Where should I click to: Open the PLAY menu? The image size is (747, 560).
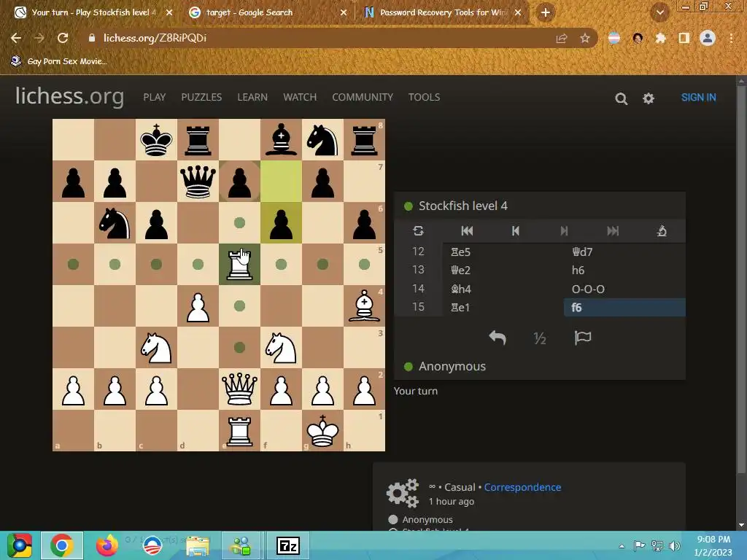[155, 97]
